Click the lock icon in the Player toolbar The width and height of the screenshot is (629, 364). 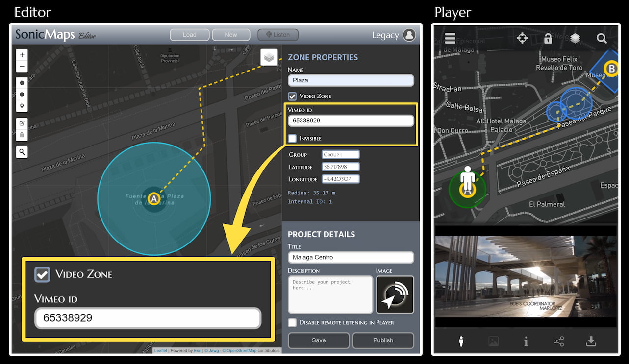(548, 38)
